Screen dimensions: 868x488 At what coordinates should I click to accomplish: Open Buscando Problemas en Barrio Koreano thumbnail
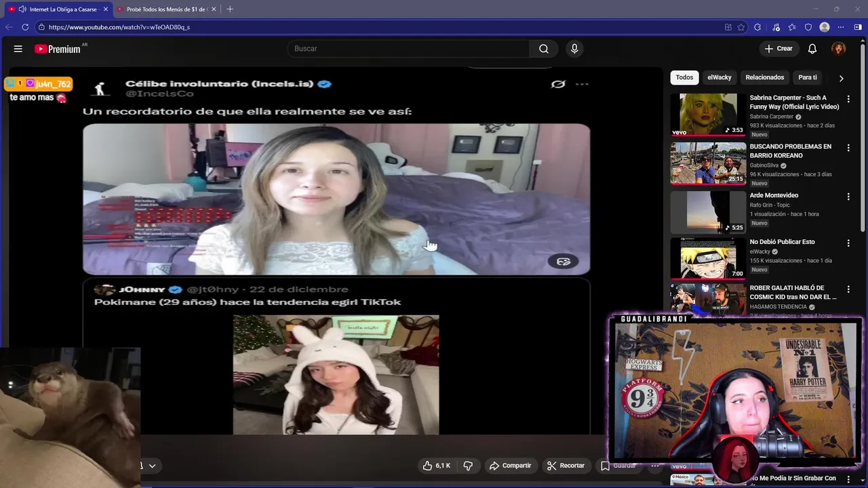708,163
